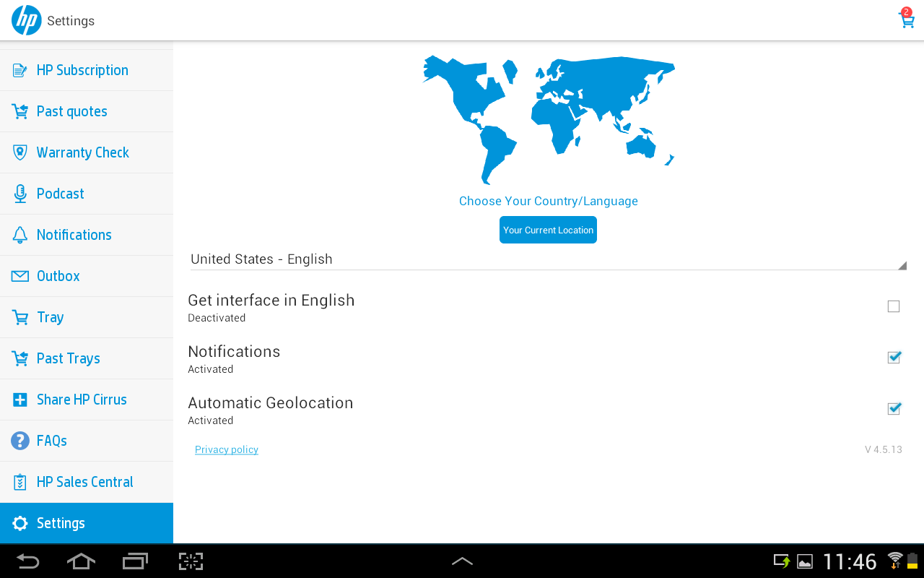Open Podcast menu item

click(87, 194)
